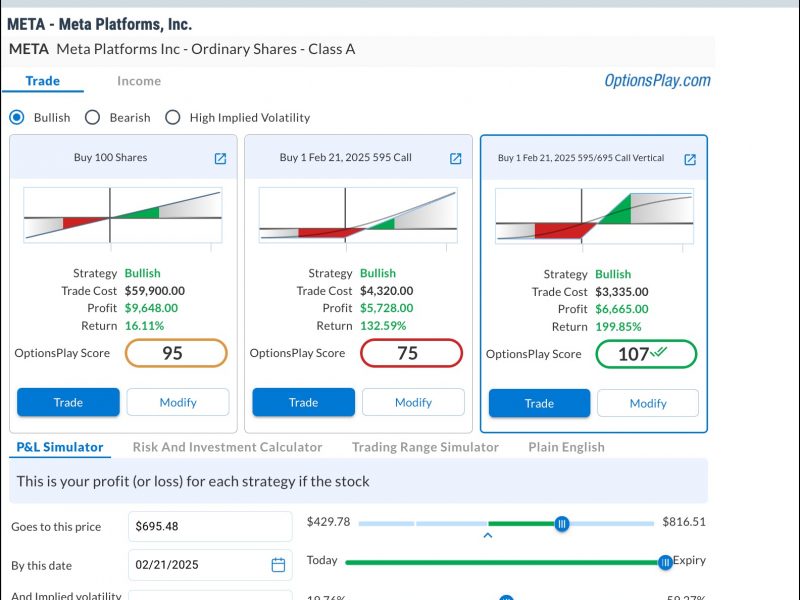The width and height of the screenshot is (800, 600).
Task: Click Modify button for the 595 Call
Action: (413, 402)
